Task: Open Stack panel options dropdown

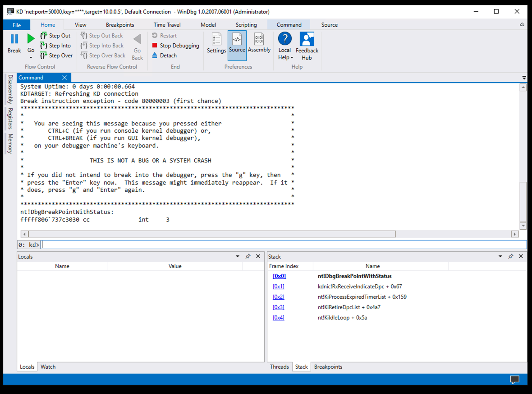Action: [500, 256]
